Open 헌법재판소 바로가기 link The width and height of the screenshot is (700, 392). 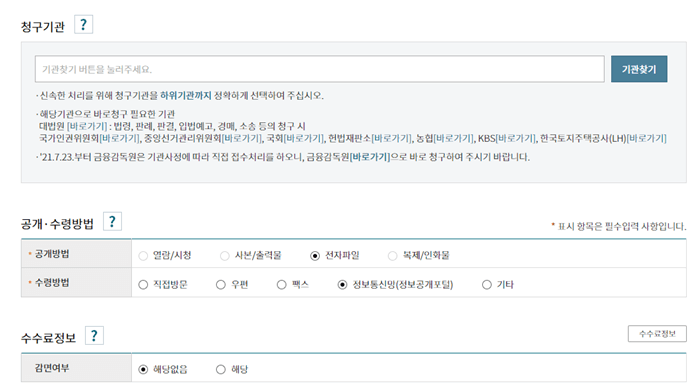tap(392, 138)
